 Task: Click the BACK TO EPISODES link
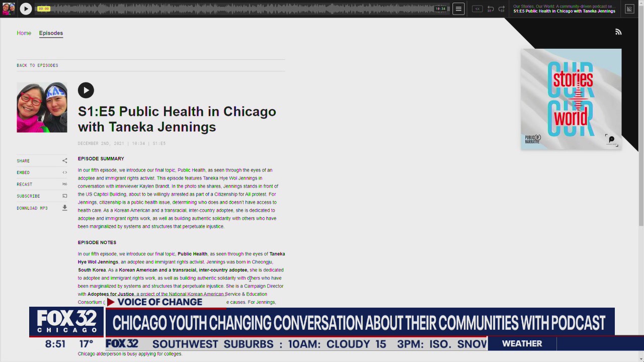click(x=37, y=65)
